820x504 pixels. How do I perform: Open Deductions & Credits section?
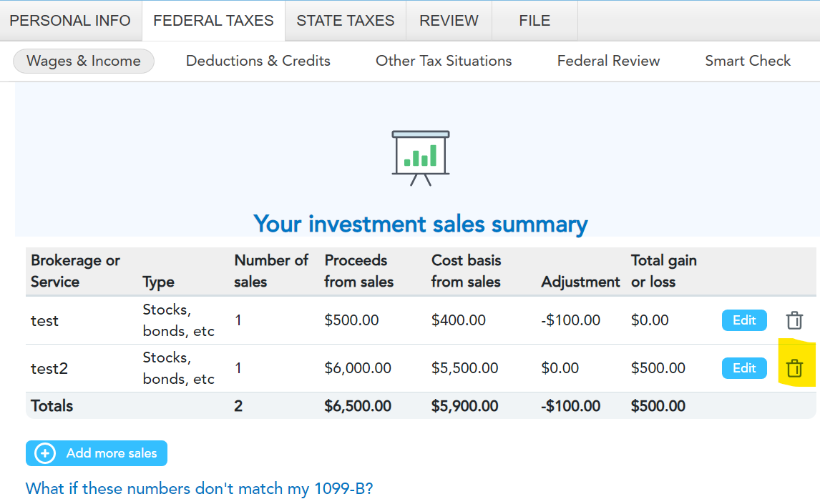258,61
